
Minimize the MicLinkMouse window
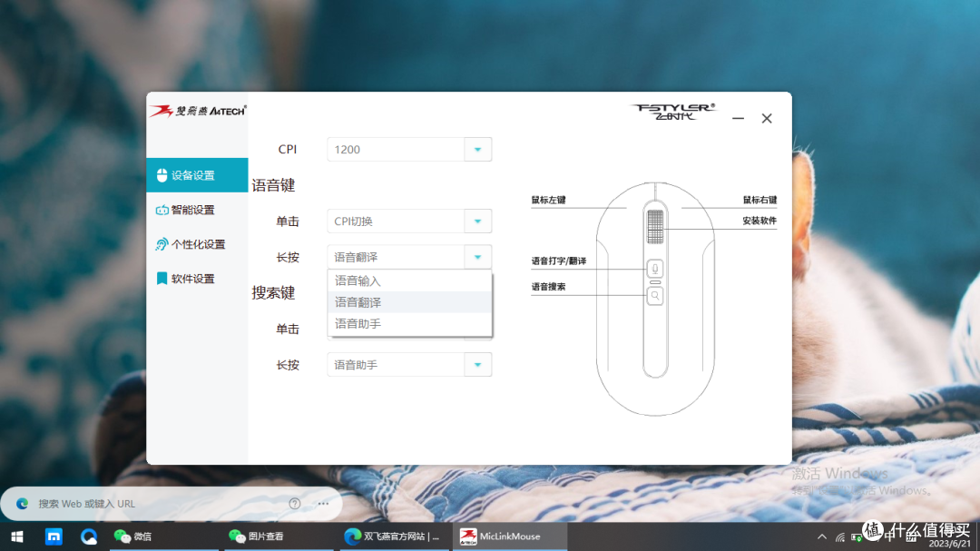tap(738, 118)
